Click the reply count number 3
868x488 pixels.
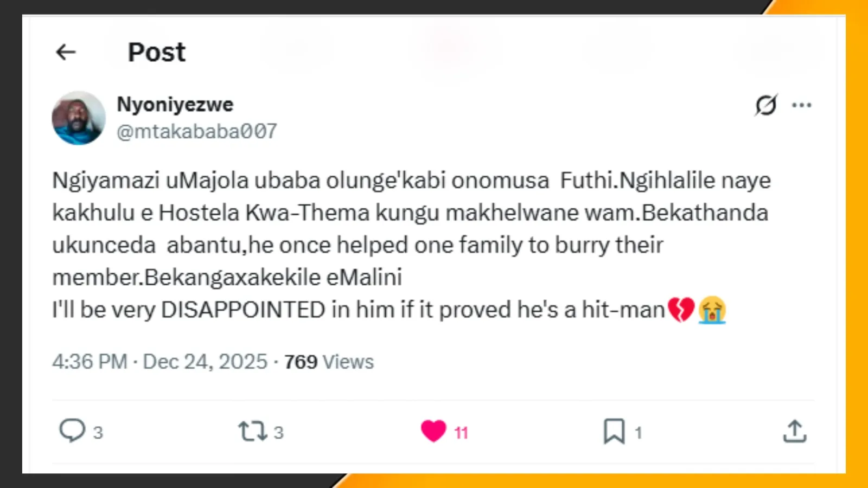98,433
